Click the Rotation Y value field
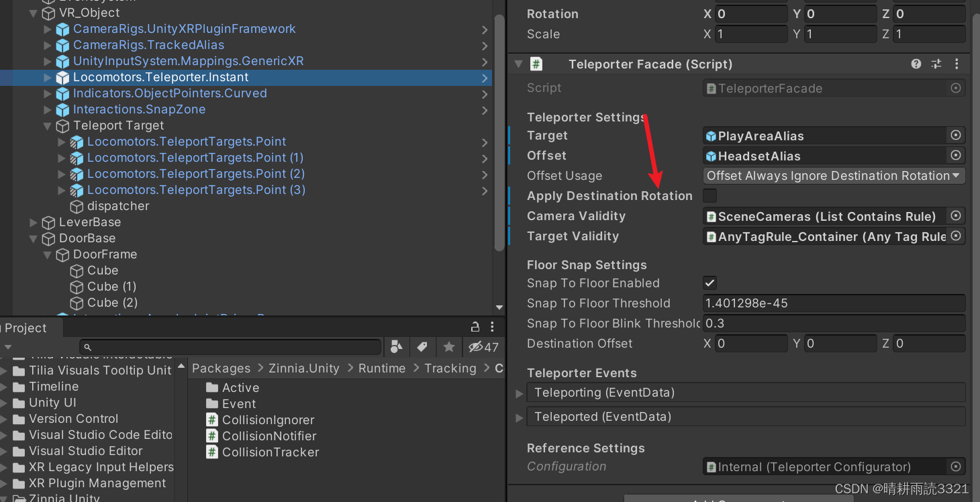This screenshot has height=502, width=980. tap(840, 14)
